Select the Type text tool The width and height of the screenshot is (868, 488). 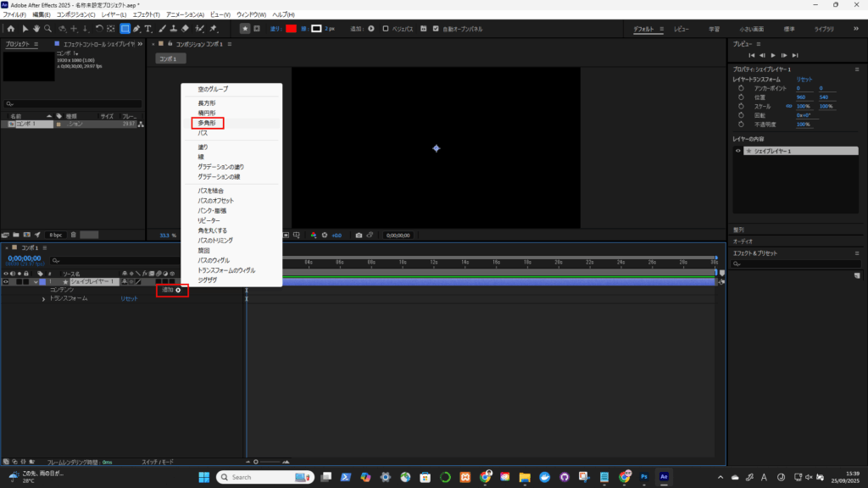point(148,28)
